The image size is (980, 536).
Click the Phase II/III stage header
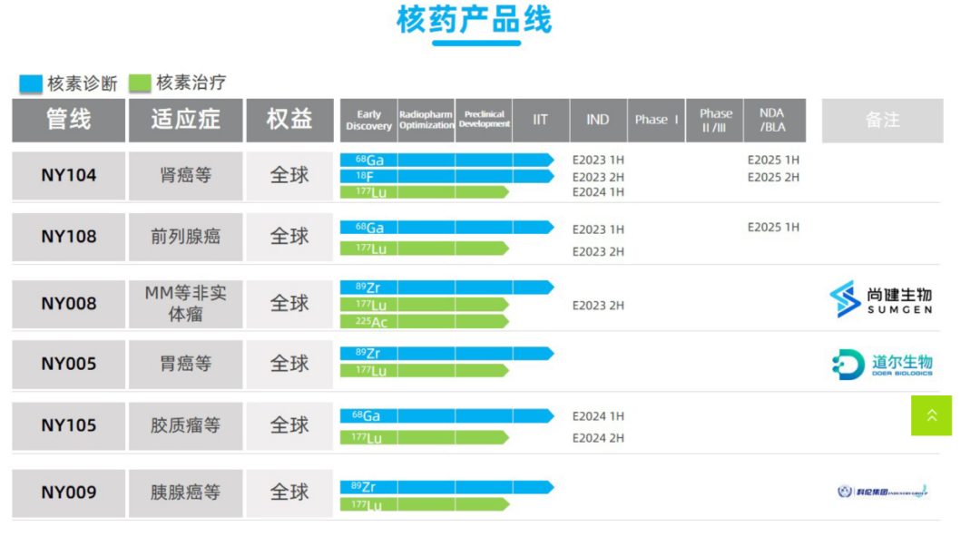tap(715, 120)
